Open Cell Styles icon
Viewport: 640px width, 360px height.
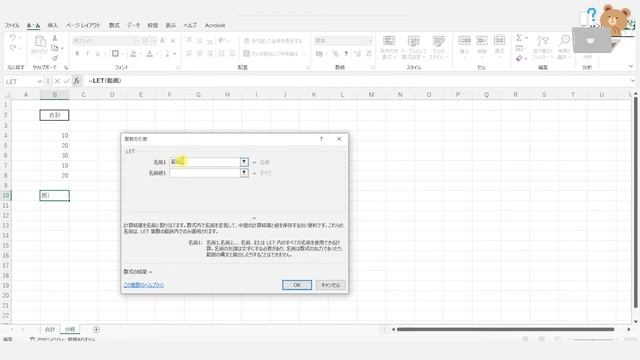tap(438, 41)
